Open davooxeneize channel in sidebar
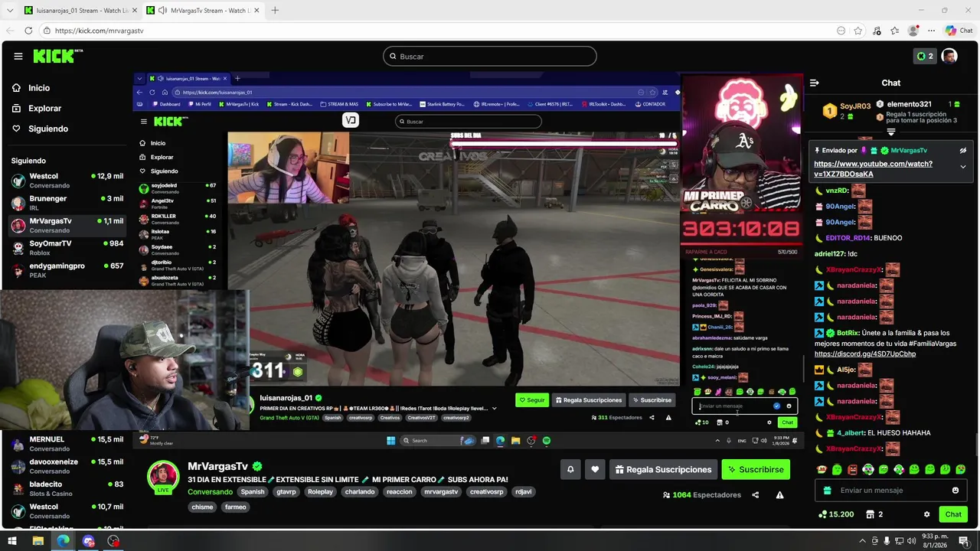The width and height of the screenshot is (980, 551). point(67,466)
